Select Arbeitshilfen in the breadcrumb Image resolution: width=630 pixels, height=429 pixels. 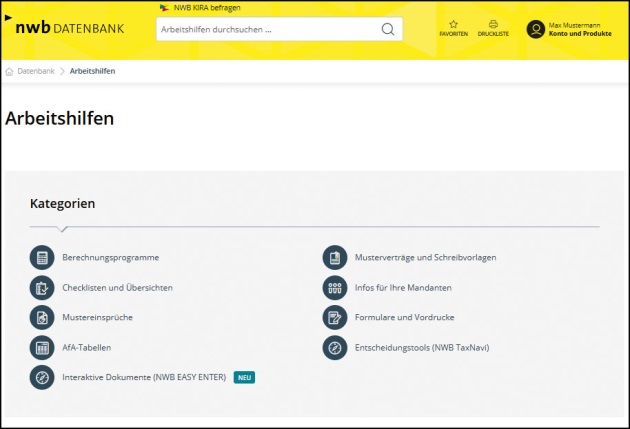click(x=92, y=71)
